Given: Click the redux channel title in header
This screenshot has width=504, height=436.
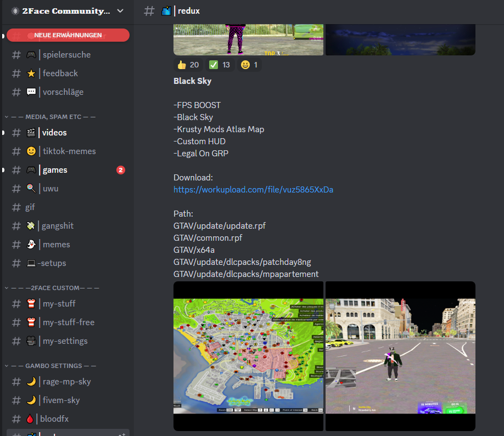Looking at the screenshot, I should [189, 11].
